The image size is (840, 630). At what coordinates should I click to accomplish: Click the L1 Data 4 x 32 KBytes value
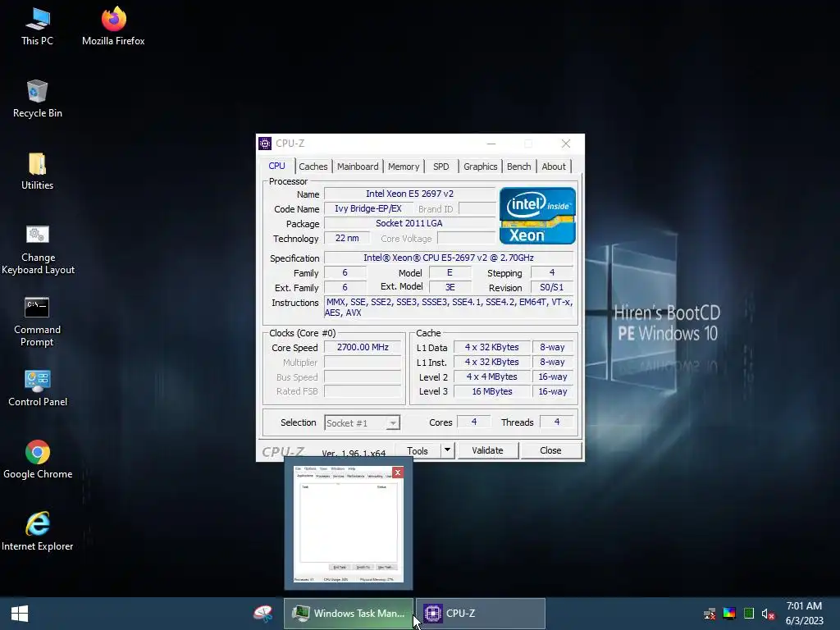pyautogui.click(x=492, y=347)
